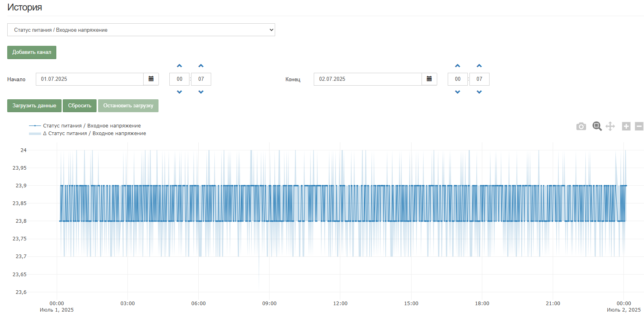Screen dimensions: 644x316
Task: Click the end hour field showing 00
Action: [458, 79]
